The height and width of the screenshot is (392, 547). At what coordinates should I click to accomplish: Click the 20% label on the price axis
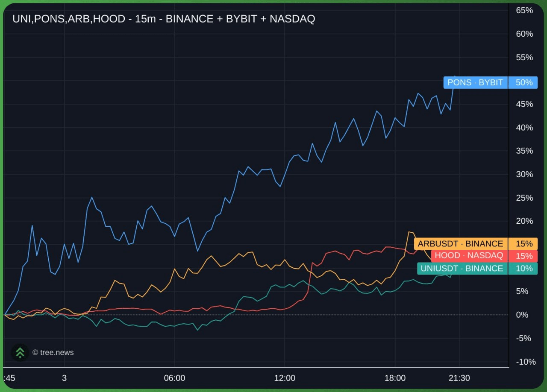click(x=524, y=221)
